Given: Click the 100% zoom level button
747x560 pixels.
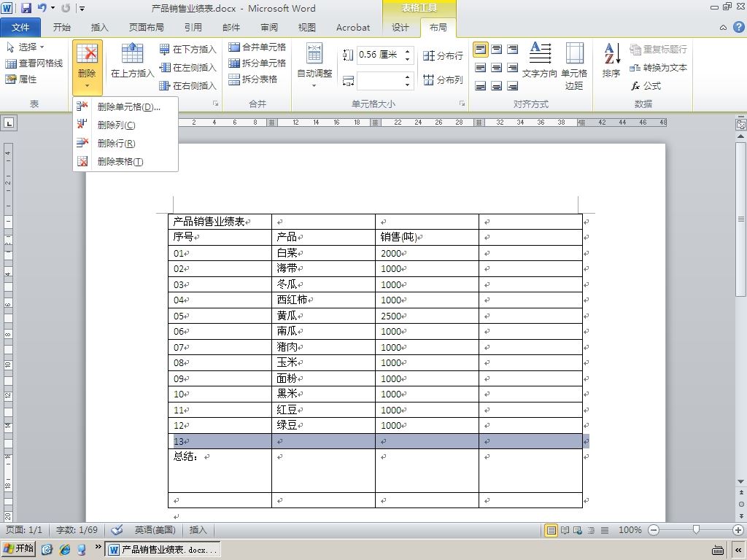Looking at the screenshot, I should coord(630,530).
